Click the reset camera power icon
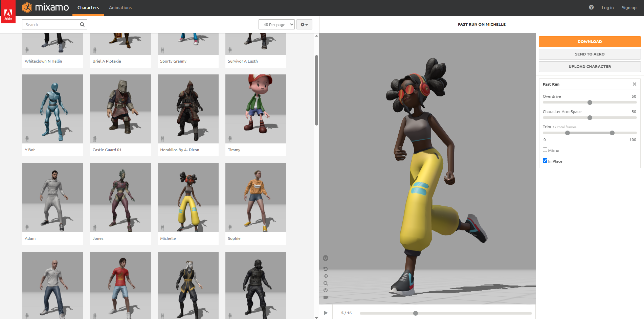Image resolution: width=644 pixels, height=319 pixels. click(326, 290)
